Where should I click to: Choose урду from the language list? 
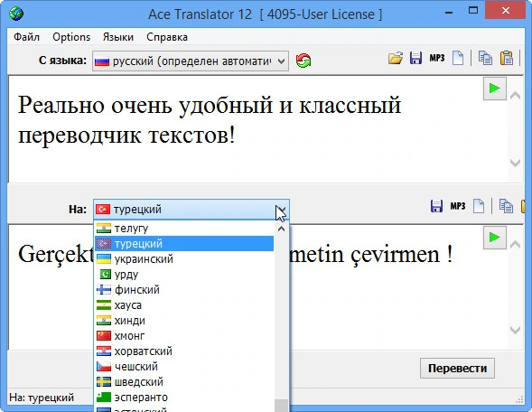tap(184, 274)
